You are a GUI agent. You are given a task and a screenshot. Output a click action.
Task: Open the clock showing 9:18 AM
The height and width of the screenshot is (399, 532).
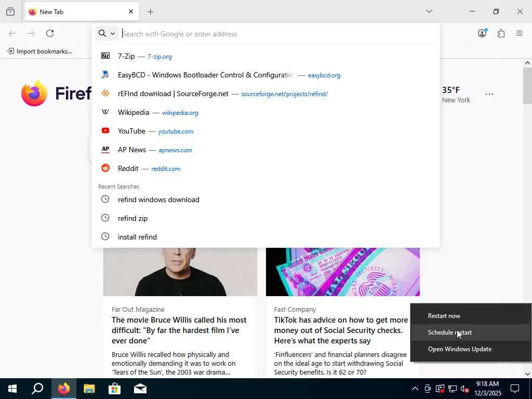coord(487,389)
